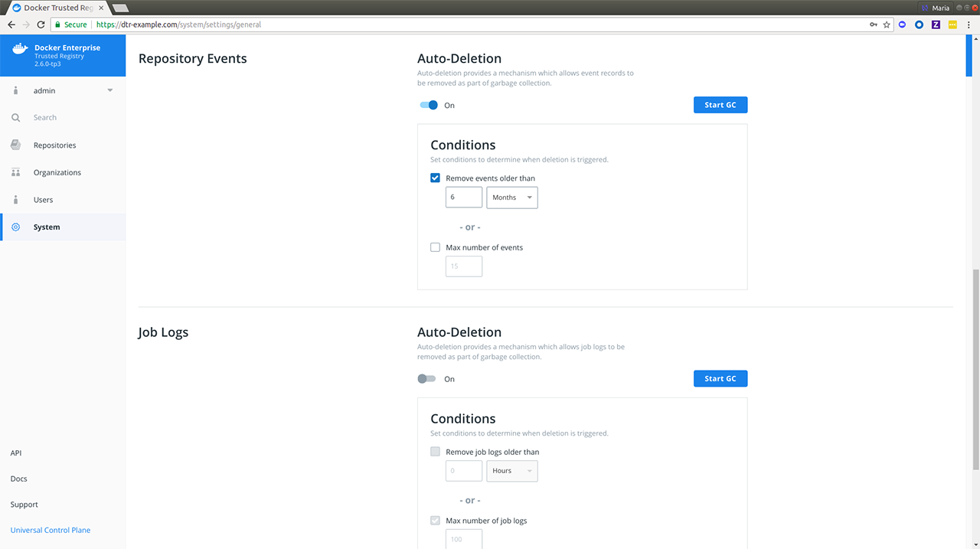Reload the page with browser refresh icon
This screenshot has height=549, width=980.
(x=41, y=25)
